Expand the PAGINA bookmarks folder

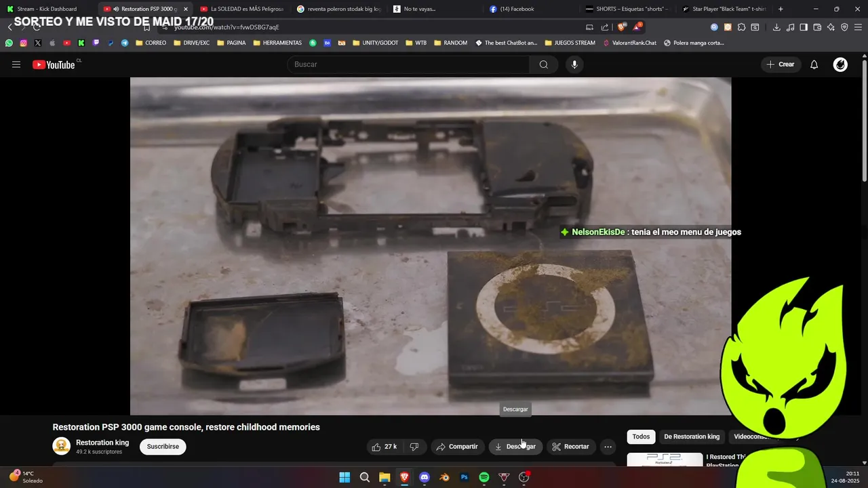tap(231, 43)
